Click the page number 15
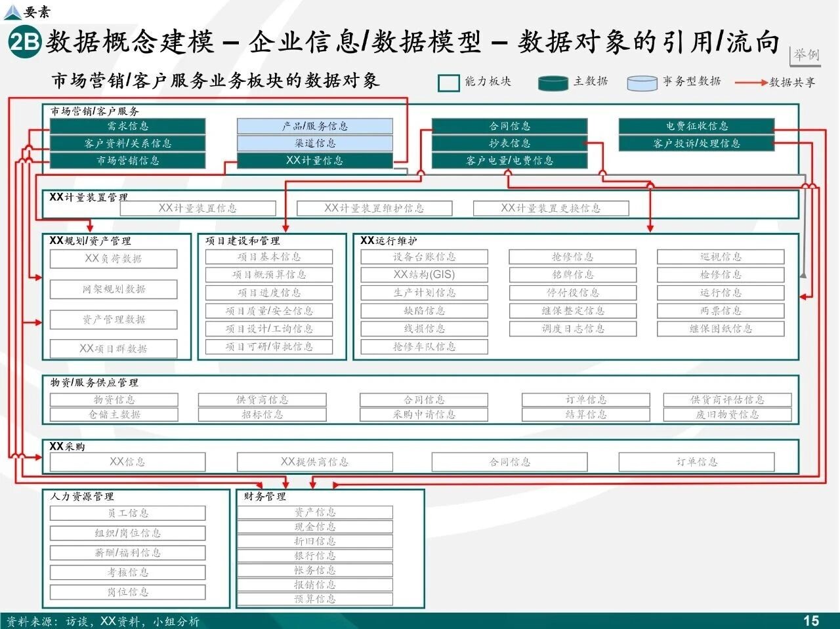This screenshot has width=840, height=629. point(811,620)
